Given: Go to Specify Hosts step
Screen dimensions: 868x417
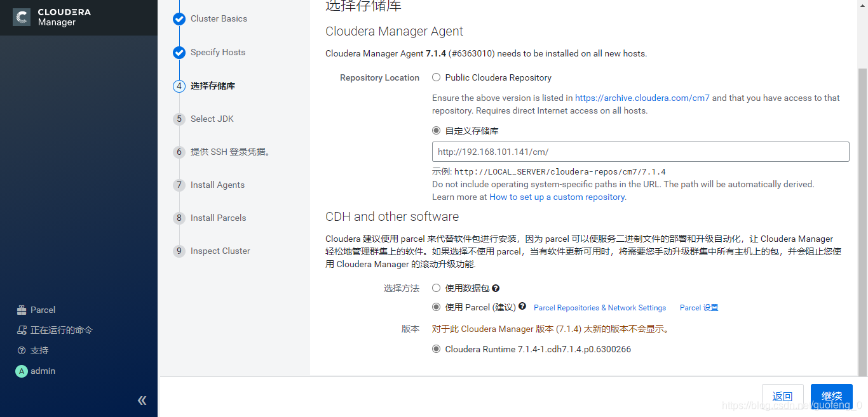Looking at the screenshot, I should pyautogui.click(x=218, y=52).
